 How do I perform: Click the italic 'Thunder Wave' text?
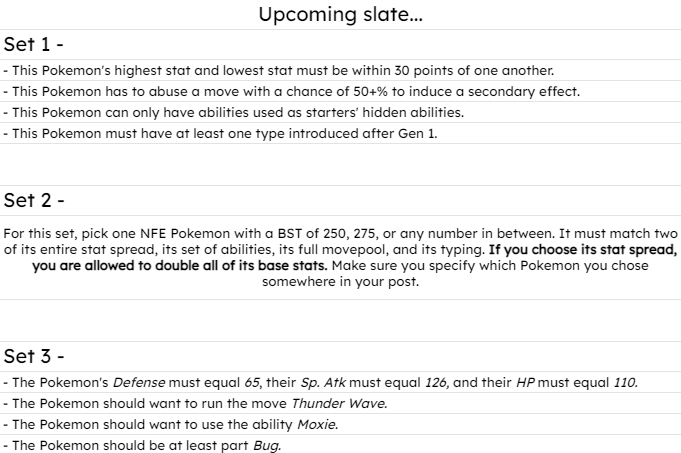point(339,403)
